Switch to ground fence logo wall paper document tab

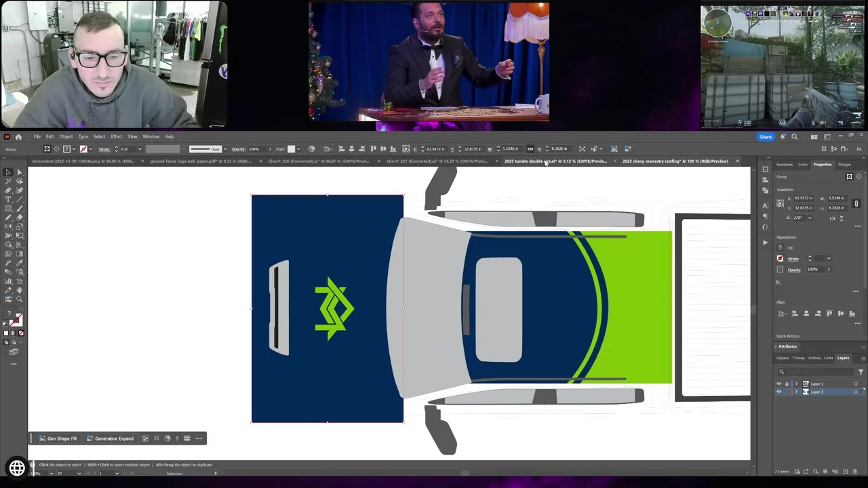201,161
